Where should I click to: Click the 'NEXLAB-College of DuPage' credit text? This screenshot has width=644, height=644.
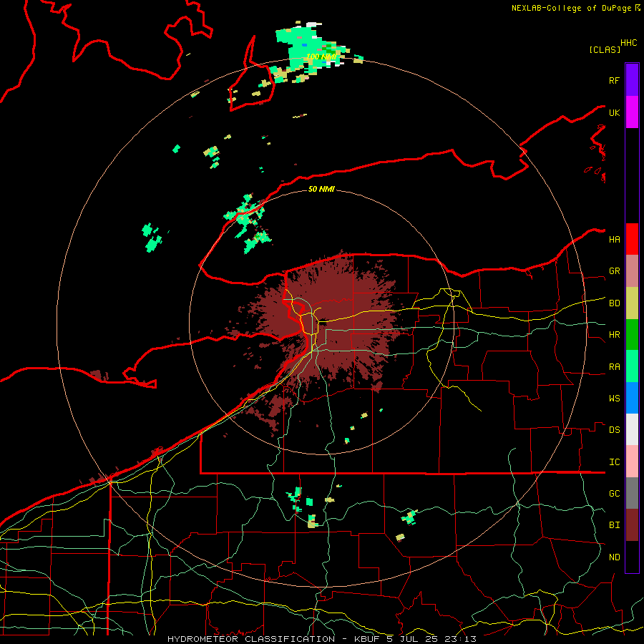571,8
